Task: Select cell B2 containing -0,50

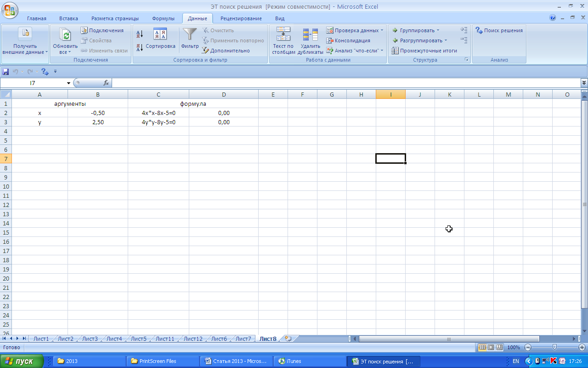Action: [x=97, y=113]
